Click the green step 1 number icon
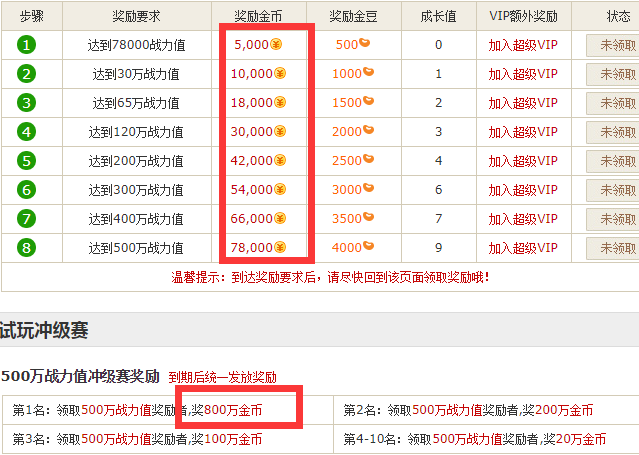Image resolution: width=639 pixels, height=455 pixels. (x=26, y=45)
